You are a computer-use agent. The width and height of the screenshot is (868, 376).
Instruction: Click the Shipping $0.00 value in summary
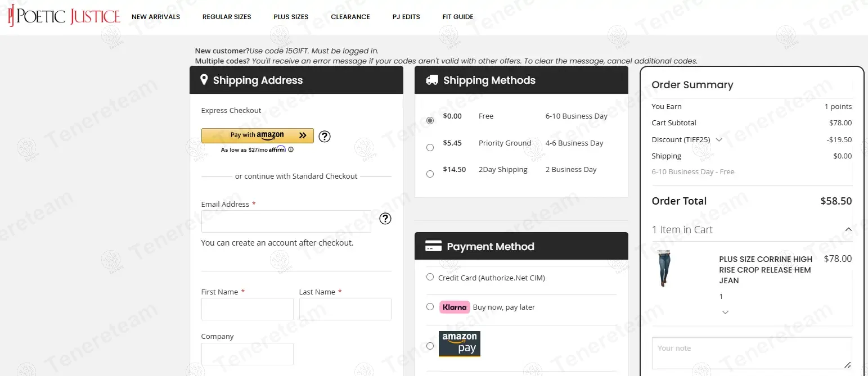coord(843,156)
